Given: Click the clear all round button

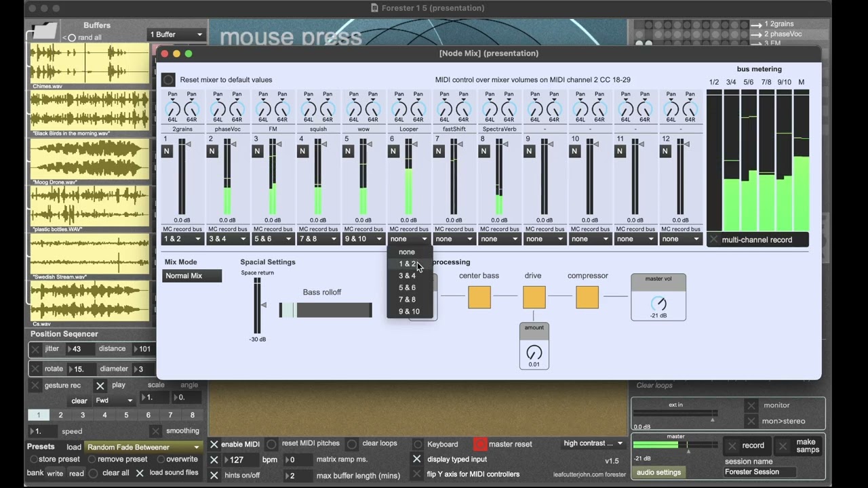Looking at the screenshot, I should [94, 473].
